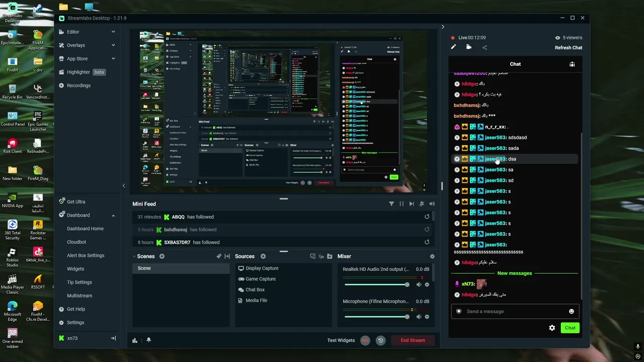Screen dimensions: 644x362
Task: Click the Sources studio mode icon
Action: click(x=312, y=256)
